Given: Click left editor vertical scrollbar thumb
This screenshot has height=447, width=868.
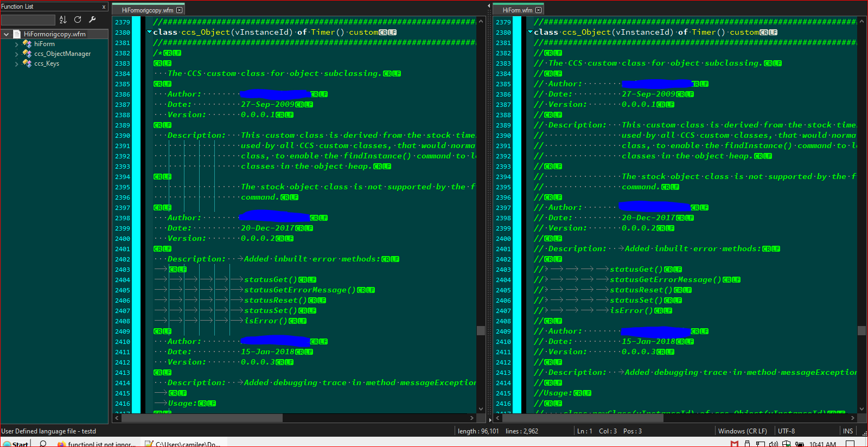Looking at the screenshot, I should [481, 330].
